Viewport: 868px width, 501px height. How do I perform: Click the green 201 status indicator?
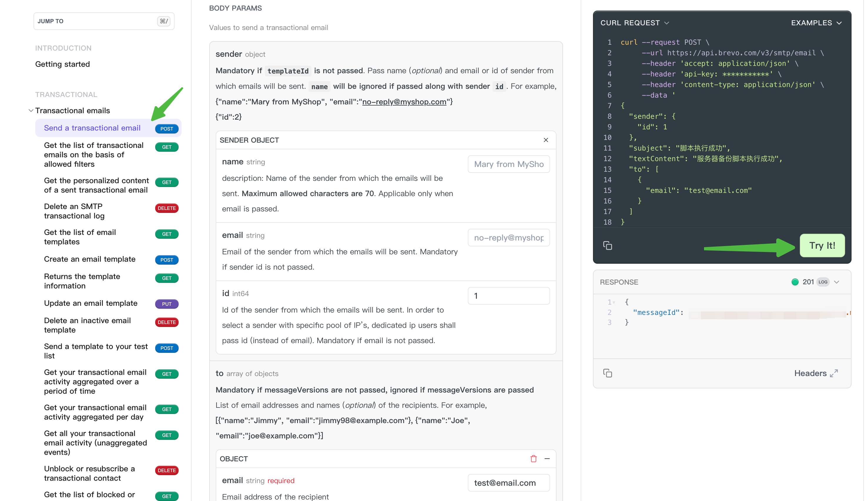(x=795, y=282)
